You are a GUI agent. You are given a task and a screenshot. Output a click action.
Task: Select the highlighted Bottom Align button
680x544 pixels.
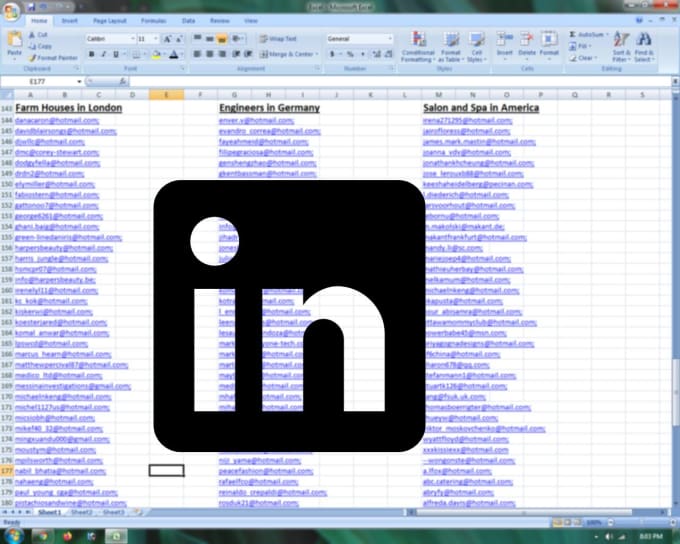tap(222, 39)
